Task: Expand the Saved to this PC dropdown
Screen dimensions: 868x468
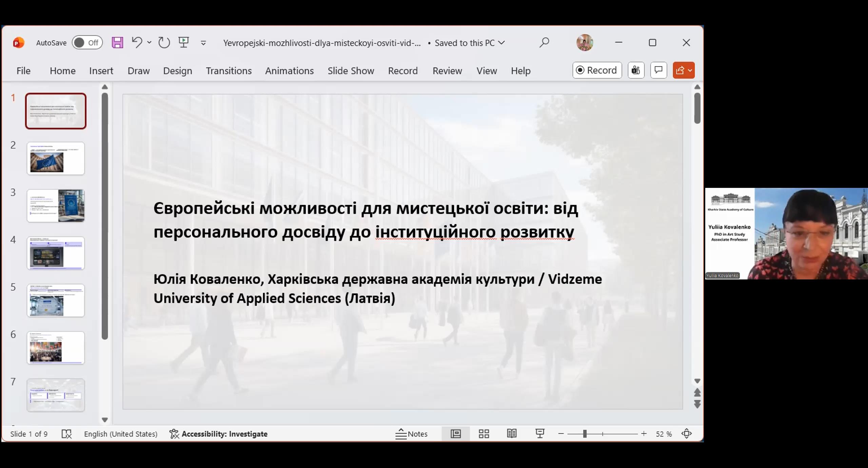Action: (x=502, y=43)
